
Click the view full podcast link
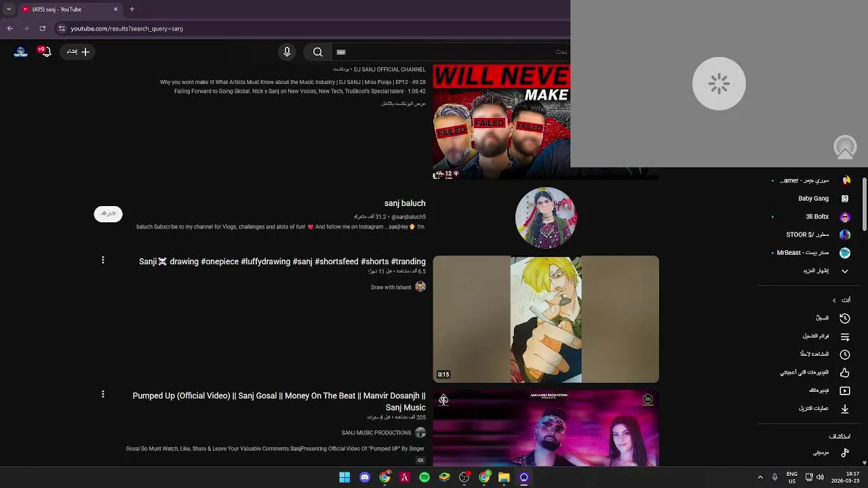tap(403, 104)
